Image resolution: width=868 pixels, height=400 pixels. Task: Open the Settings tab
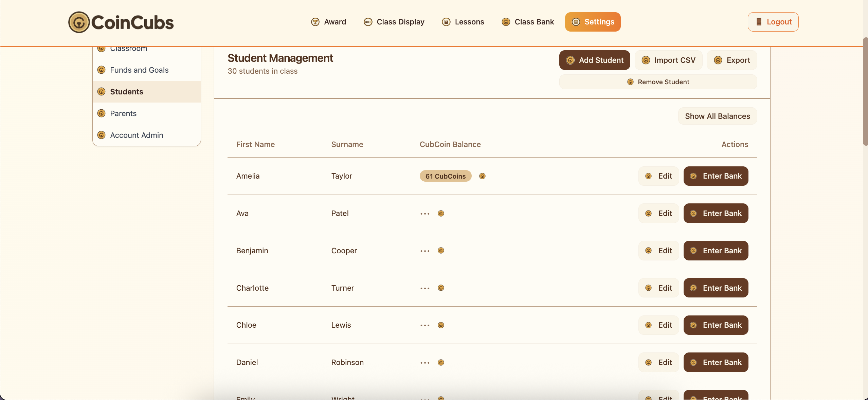pyautogui.click(x=593, y=22)
